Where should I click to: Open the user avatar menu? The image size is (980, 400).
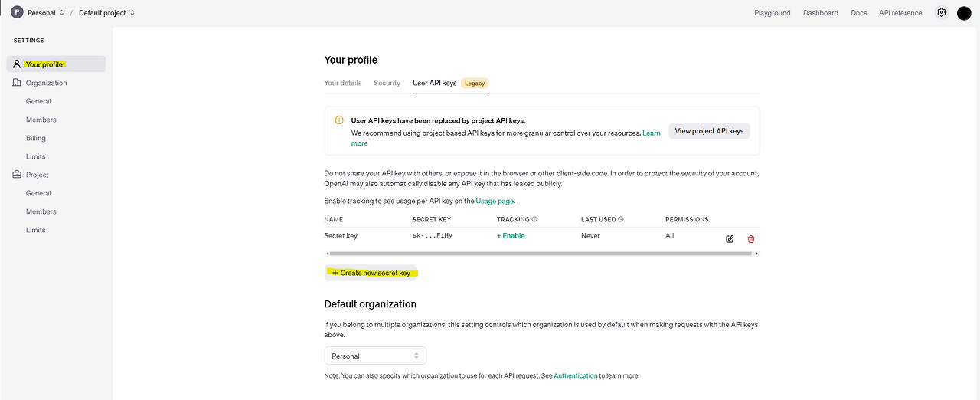tap(964, 13)
